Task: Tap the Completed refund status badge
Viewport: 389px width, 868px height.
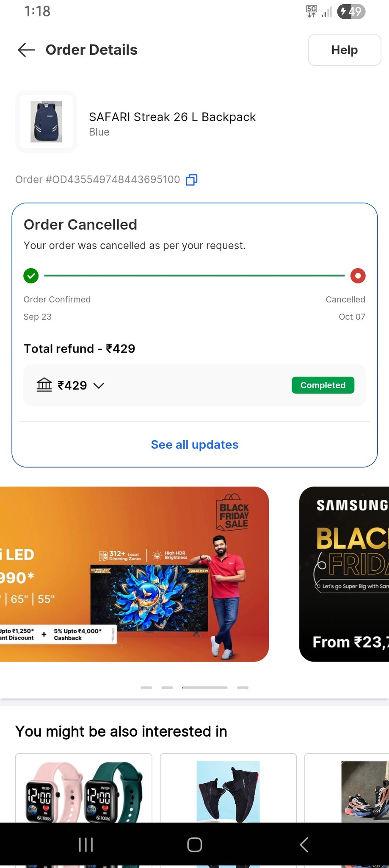Action: coord(323,385)
